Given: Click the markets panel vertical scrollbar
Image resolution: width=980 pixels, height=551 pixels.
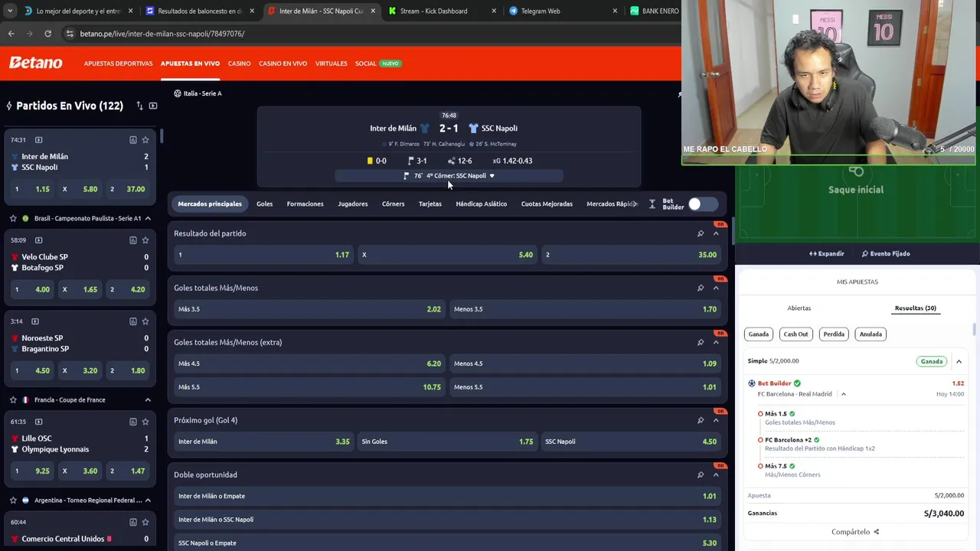Looking at the screenshot, I should point(733,230).
